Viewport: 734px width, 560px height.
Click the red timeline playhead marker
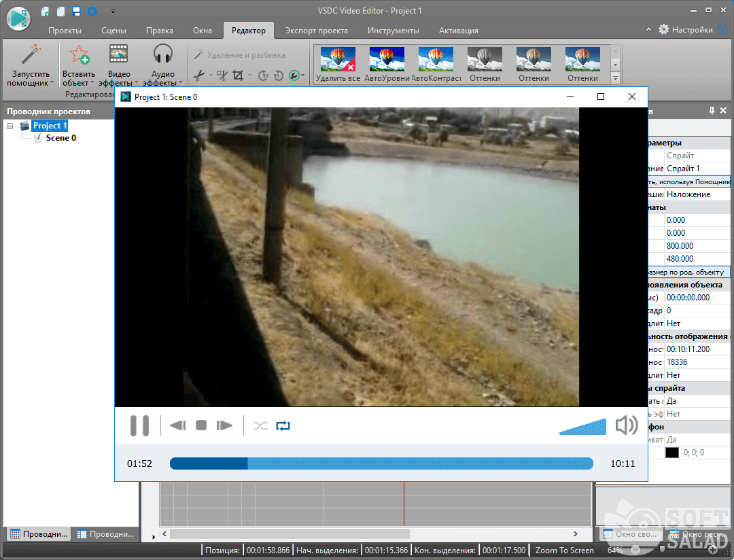(404, 504)
